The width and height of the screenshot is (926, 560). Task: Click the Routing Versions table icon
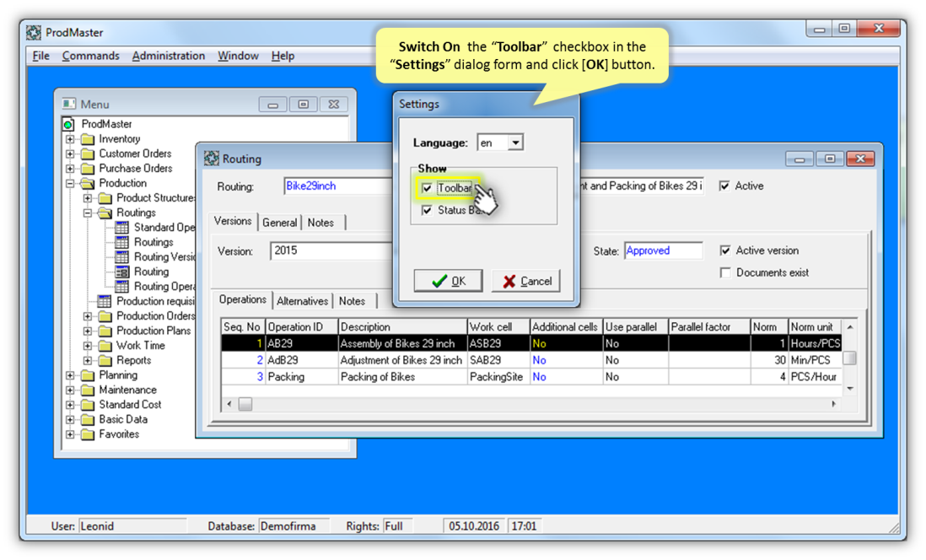pyautogui.click(x=121, y=257)
